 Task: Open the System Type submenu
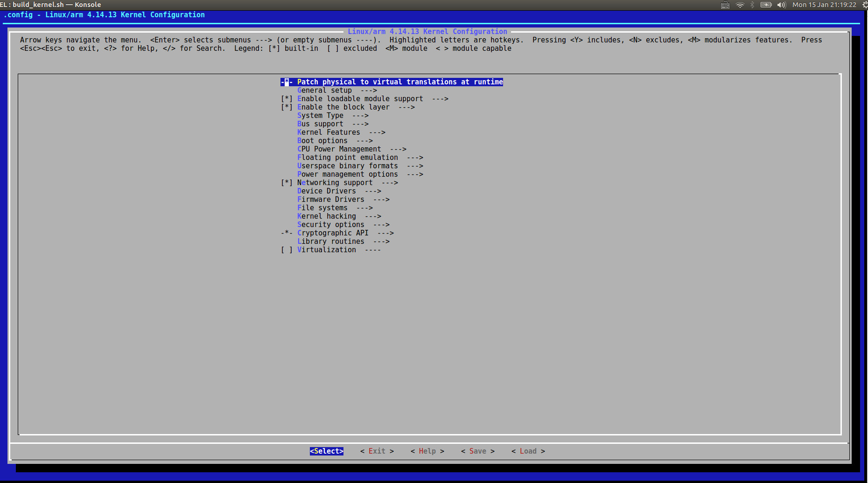[333, 116]
